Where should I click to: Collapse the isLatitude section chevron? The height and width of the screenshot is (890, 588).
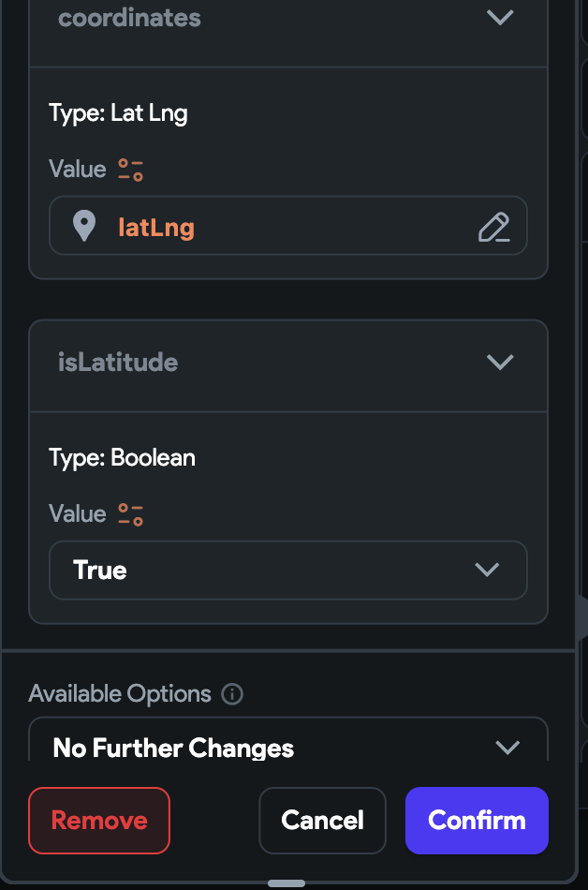coord(500,363)
